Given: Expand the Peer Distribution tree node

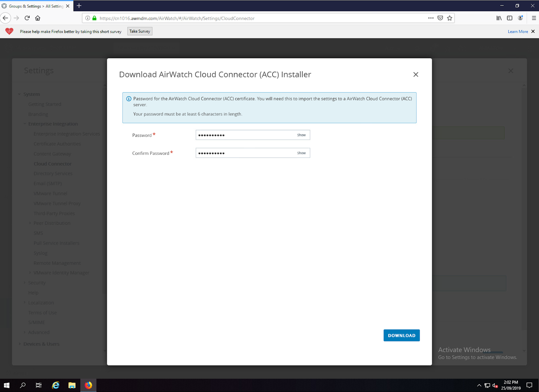Looking at the screenshot, I should tap(30, 223).
